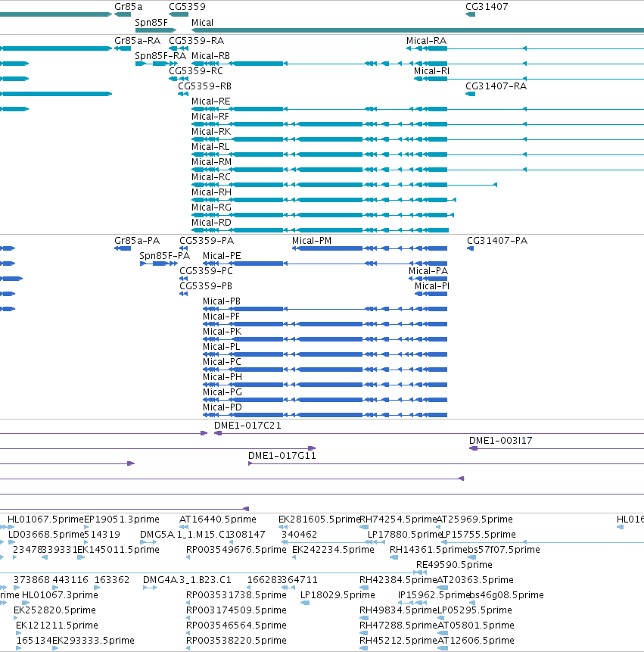Click the CG5359-PC protein label

tap(206, 271)
